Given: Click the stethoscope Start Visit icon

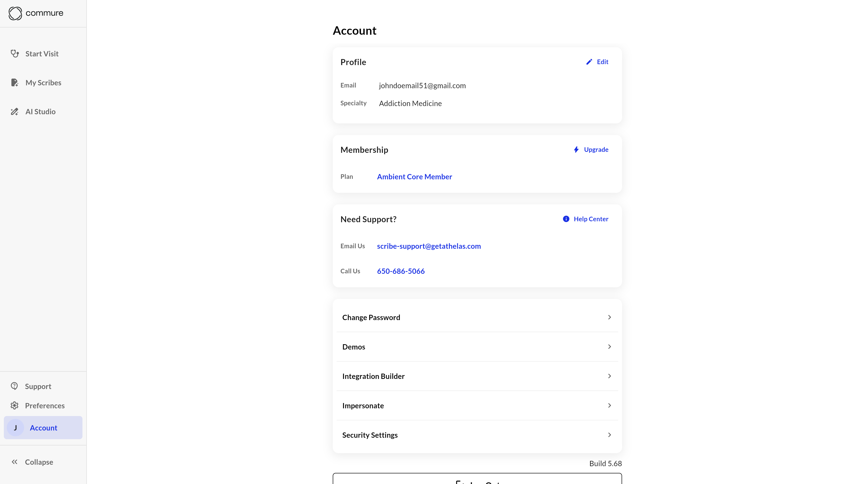Looking at the screenshot, I should tap(14, 54).
